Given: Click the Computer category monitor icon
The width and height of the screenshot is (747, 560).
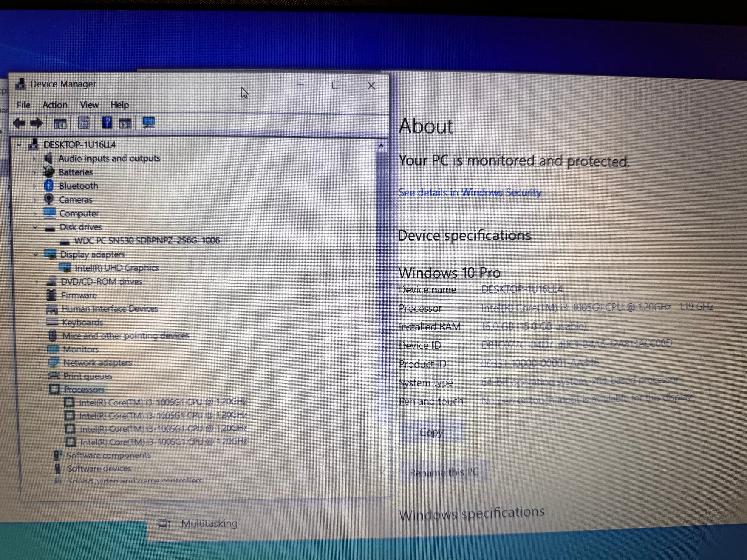Looking at the screenshot, I should point(49,213).
